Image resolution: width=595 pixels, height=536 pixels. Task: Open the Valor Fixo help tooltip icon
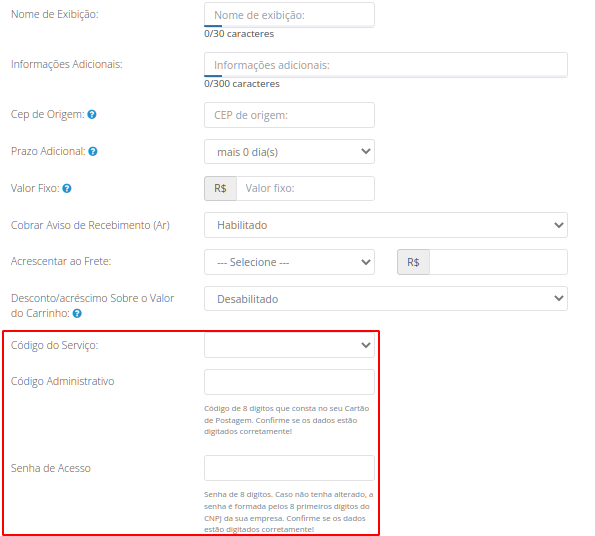(x=67, y=188)
